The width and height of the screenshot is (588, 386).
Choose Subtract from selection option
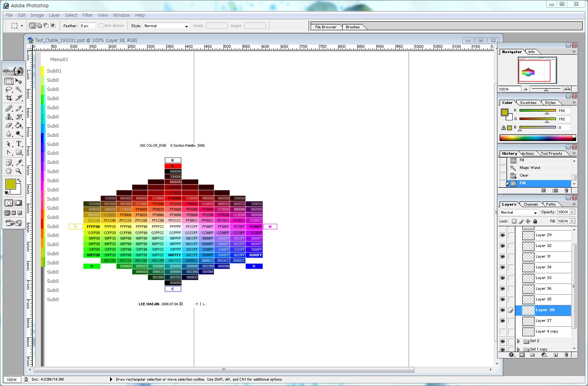click(x=46, y=26)
